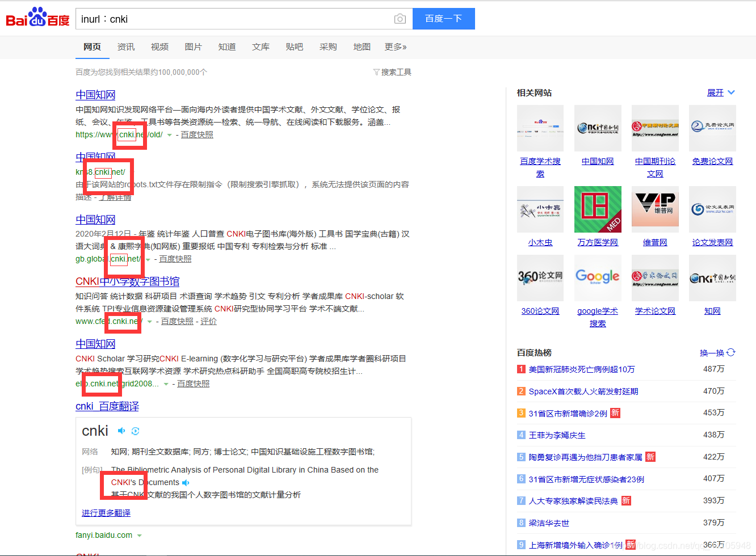The height and width of the screenshot is (556, 756).
Task: Open hot item 陶勇复诊再遇为他挡刀患者家属
Action: coord(586,457)
